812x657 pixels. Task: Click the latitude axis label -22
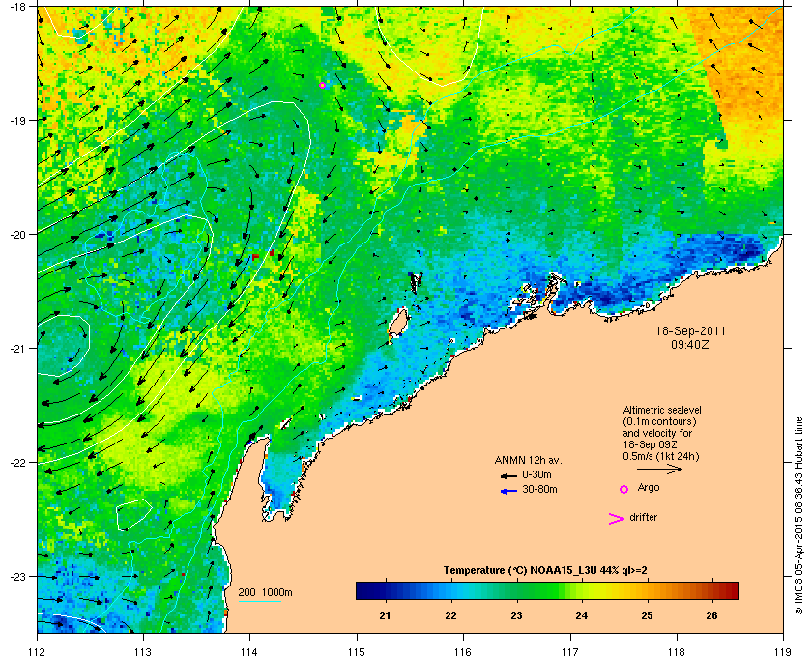click(17, 463)
